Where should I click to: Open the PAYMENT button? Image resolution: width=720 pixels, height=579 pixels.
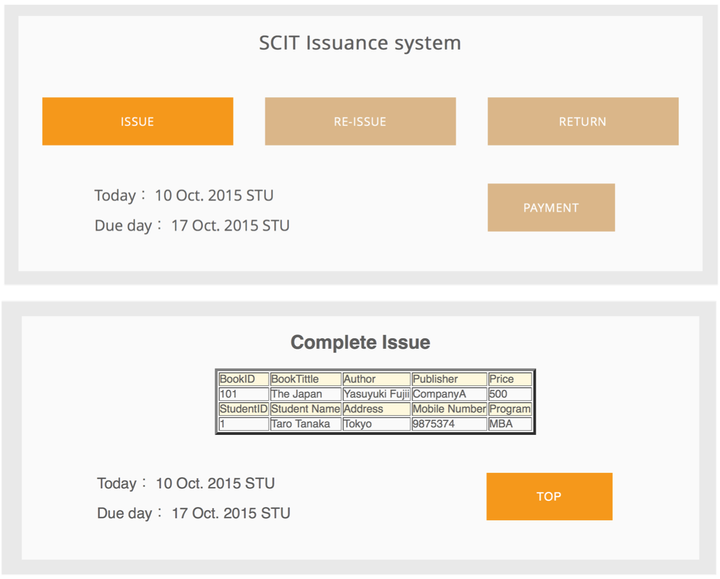pos(551,207)
